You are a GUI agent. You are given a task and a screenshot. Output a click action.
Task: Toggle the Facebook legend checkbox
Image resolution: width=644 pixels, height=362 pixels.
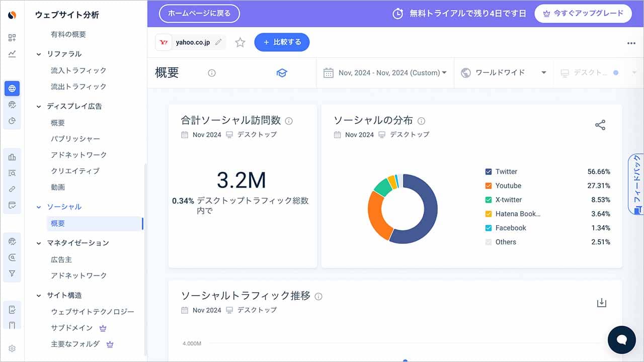coord(488,228)
